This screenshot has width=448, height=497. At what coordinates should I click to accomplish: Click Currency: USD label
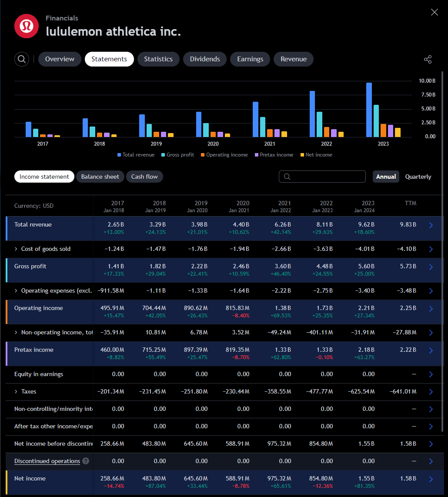tap(34, 206)
